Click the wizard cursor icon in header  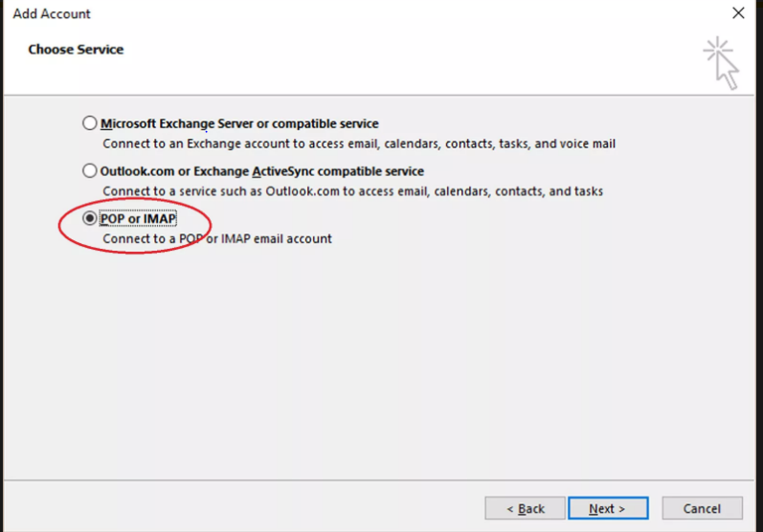tap(721, 63)
